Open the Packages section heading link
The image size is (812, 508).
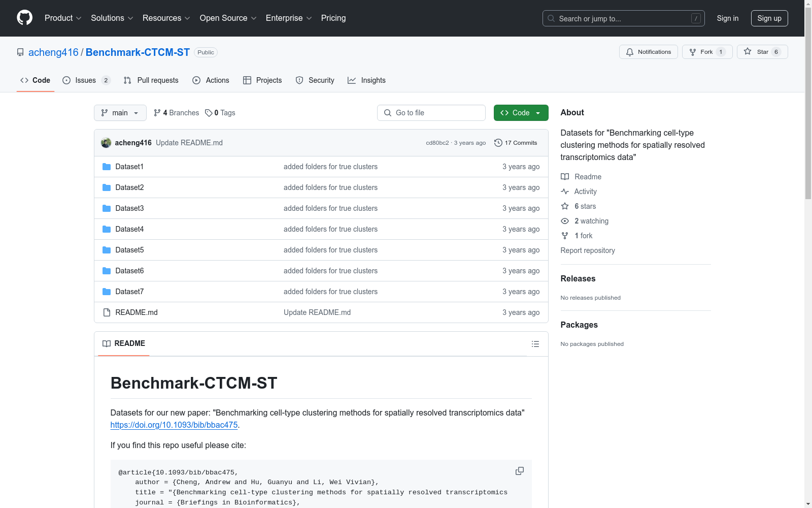tap(579, 325)
